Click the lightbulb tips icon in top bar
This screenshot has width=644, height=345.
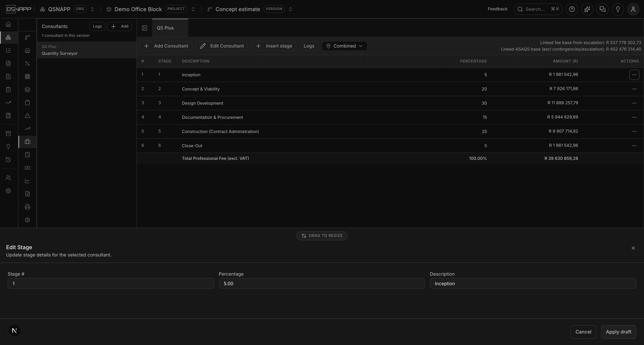618,9
